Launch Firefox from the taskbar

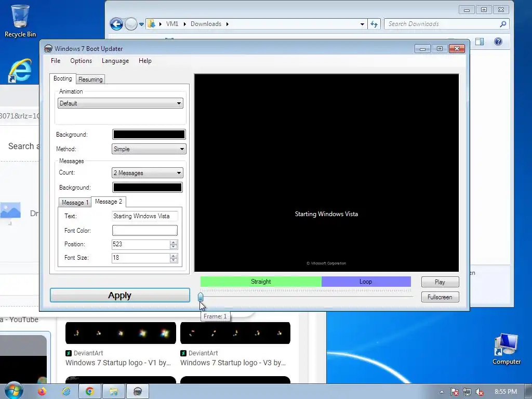(42, 392)
